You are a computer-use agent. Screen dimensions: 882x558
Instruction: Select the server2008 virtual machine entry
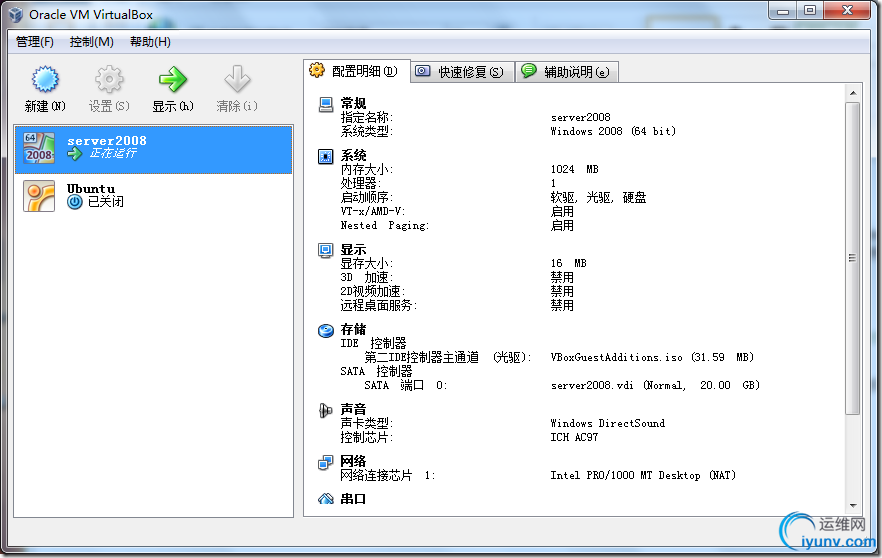[154, 149]
